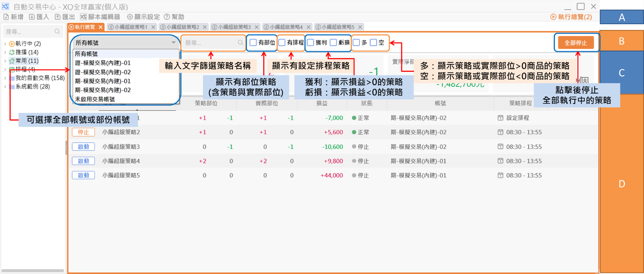The image size is (644, 274).
Task: Click the 新增 (new) toolbar icon
Action: pyautogui.click(x=6, y=17)
